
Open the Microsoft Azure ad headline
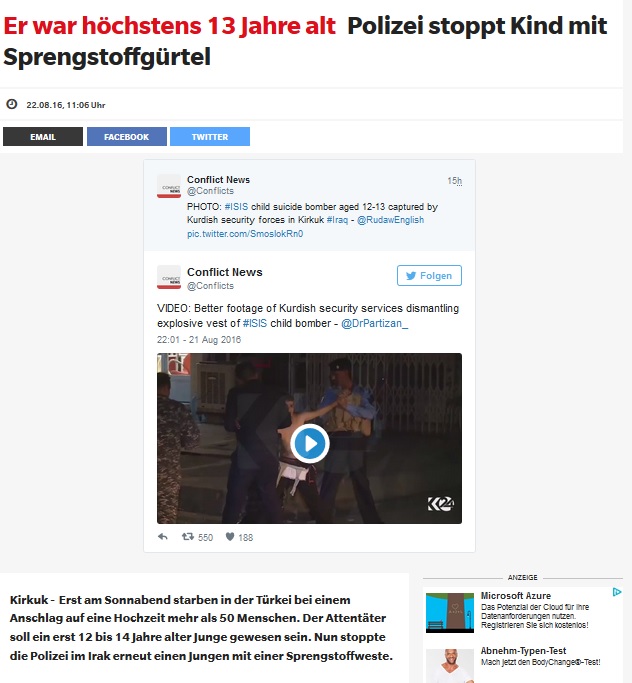[x=516, y=595]
